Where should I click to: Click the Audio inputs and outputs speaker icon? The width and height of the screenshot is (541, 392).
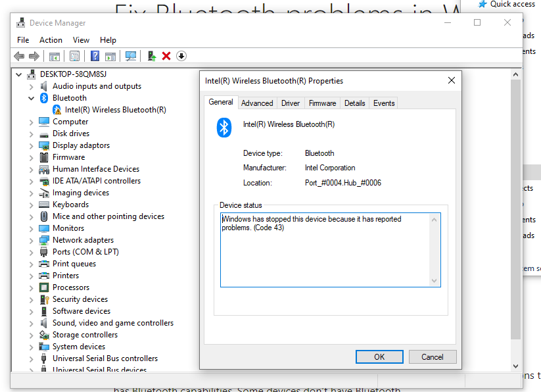click(44, 86)
